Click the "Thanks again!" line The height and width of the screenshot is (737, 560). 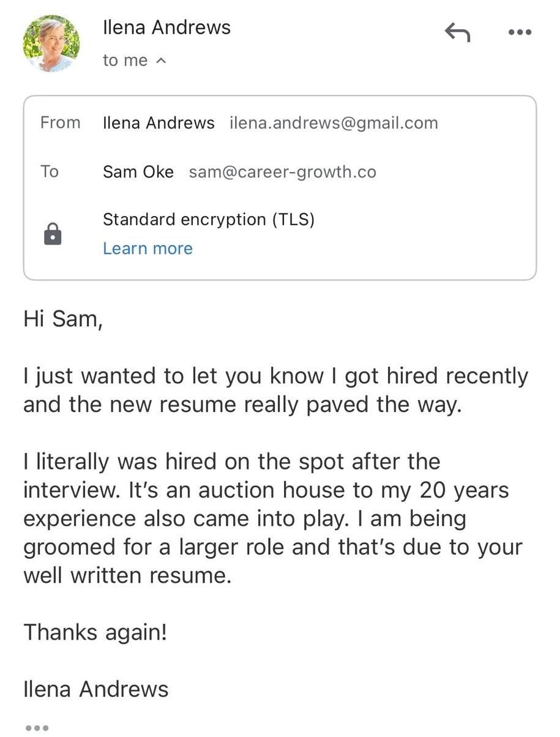95,632
